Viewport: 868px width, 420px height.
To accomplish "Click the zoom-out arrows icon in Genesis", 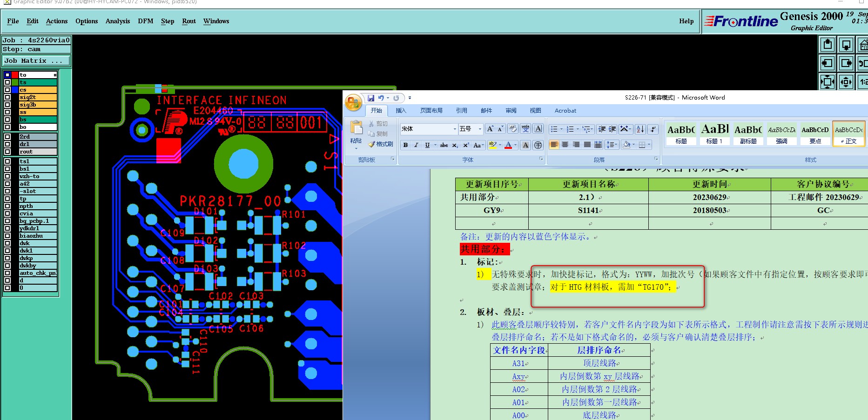I will point(828,82).
